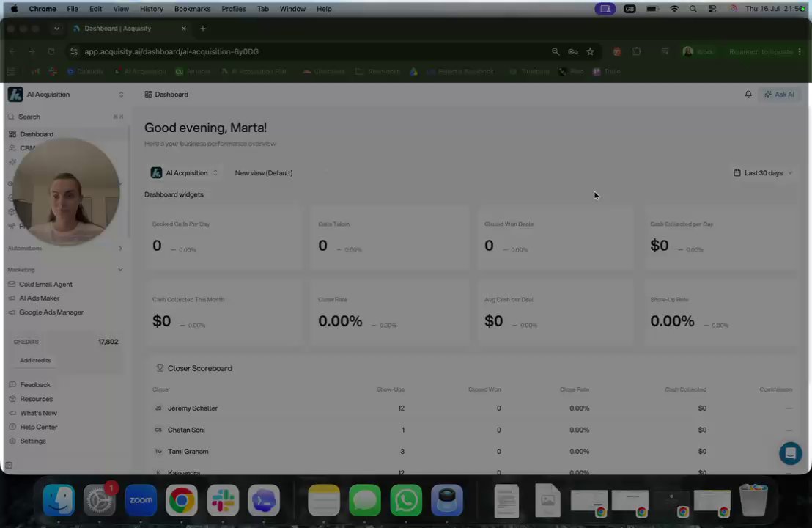Collapse the sidebar using the bottom panel icon

10,466
